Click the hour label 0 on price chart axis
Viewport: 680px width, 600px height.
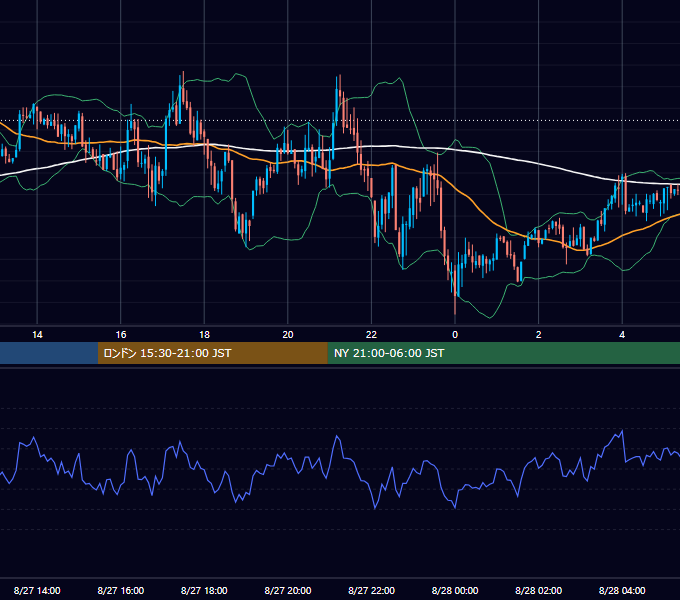tap(455, 335)
